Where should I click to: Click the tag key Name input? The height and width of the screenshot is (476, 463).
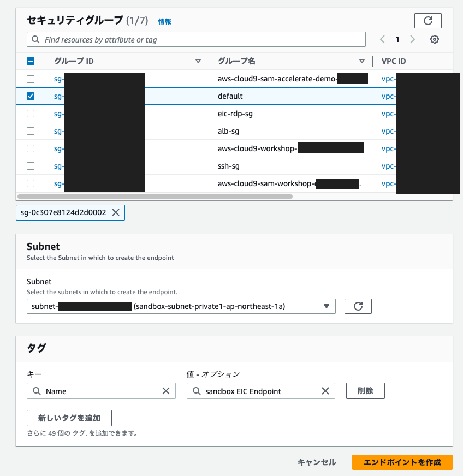(x=101, y=391)
